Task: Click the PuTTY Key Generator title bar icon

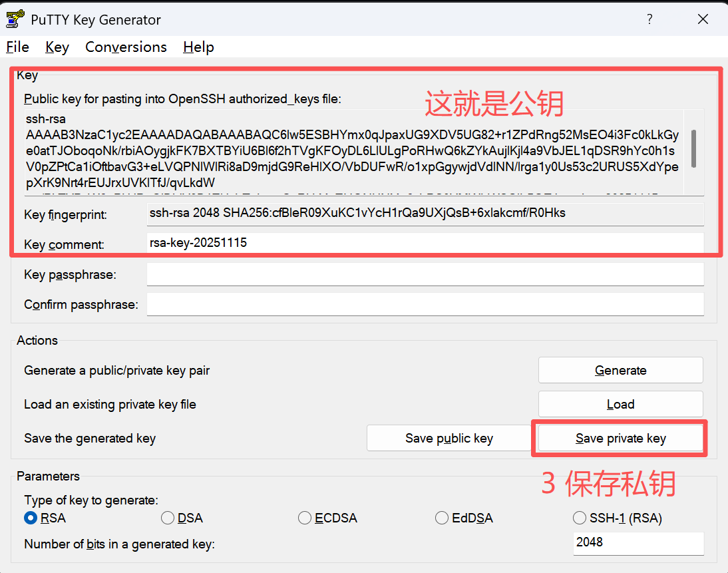Action: [x=15, y=19]
